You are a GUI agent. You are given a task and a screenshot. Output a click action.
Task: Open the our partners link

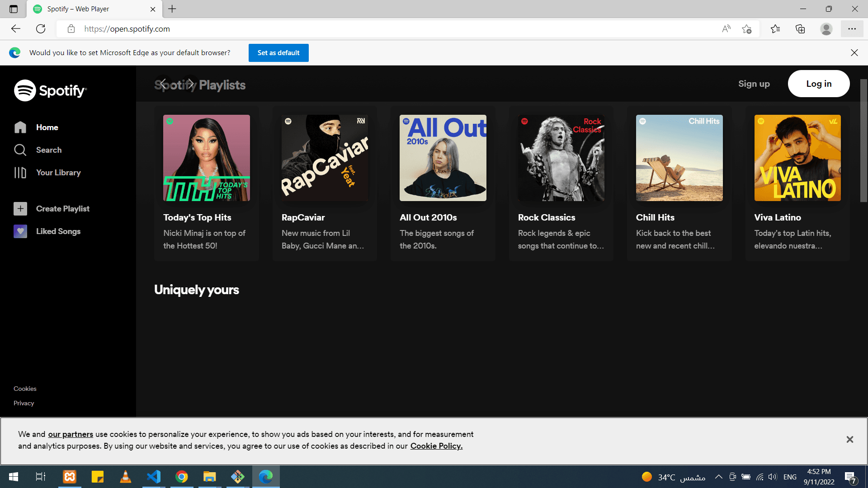tap(71, 434)
